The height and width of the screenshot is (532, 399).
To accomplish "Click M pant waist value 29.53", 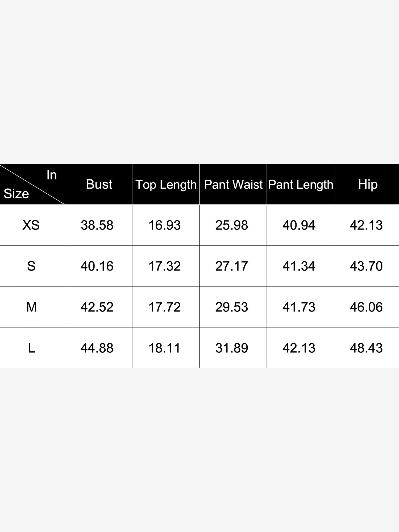I will point(232,307).
